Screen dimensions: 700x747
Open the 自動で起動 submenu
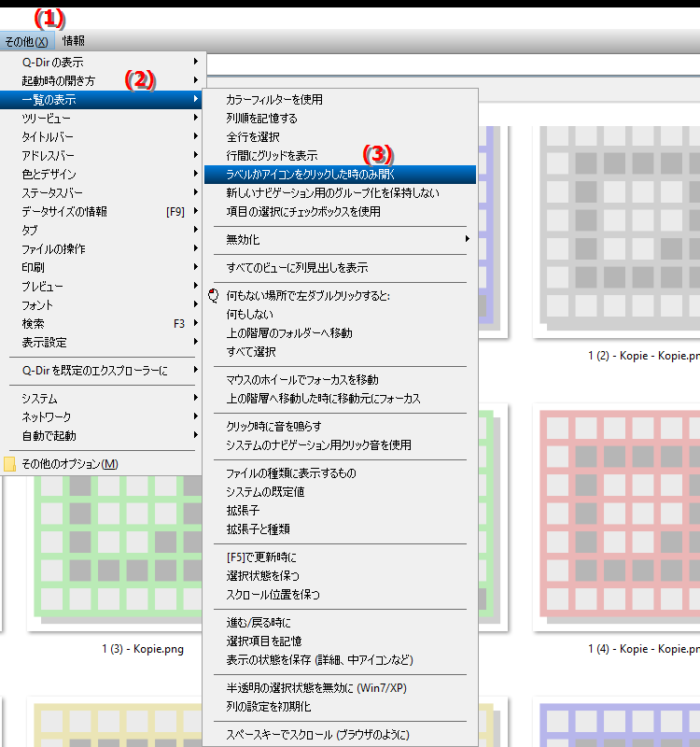click(103, 435)
